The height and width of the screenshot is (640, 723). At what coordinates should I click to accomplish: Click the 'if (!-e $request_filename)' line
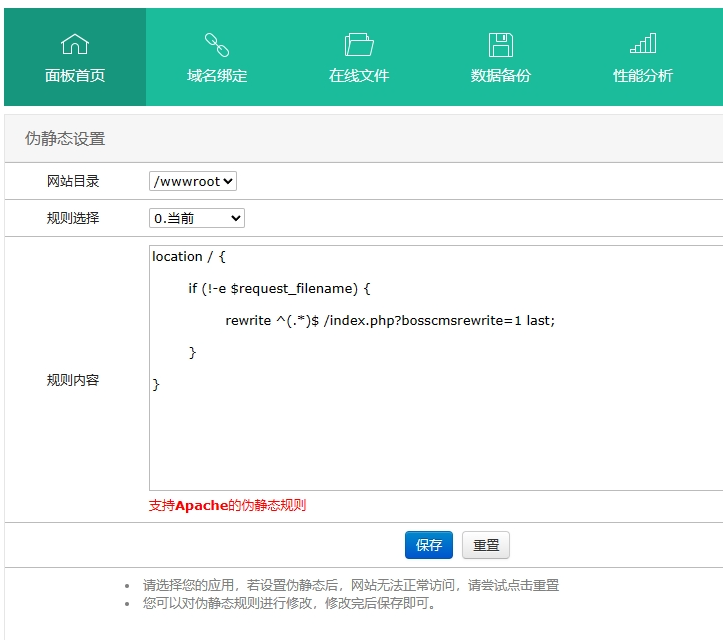[279, 288]
